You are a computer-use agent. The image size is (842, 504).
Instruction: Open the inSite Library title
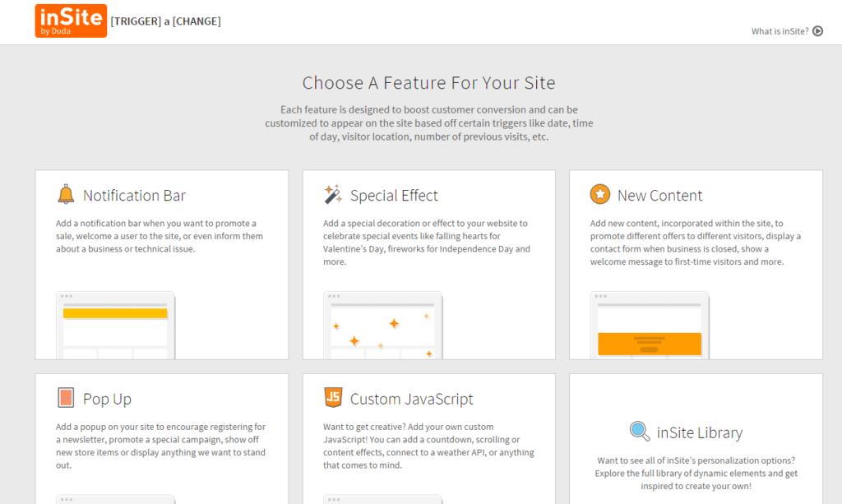tap(699, 432)
